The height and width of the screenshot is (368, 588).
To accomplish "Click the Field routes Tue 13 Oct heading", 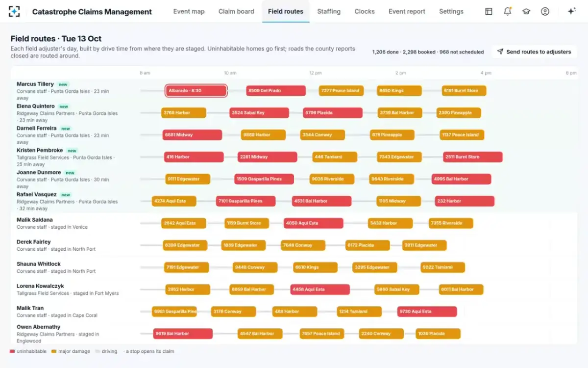I will (56, 38).
